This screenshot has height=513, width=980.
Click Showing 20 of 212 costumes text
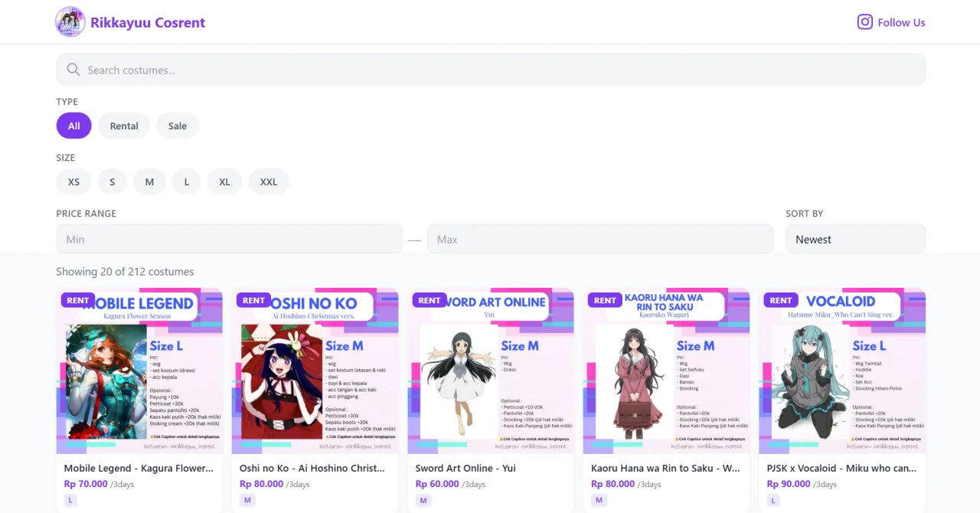click(125, 272)
